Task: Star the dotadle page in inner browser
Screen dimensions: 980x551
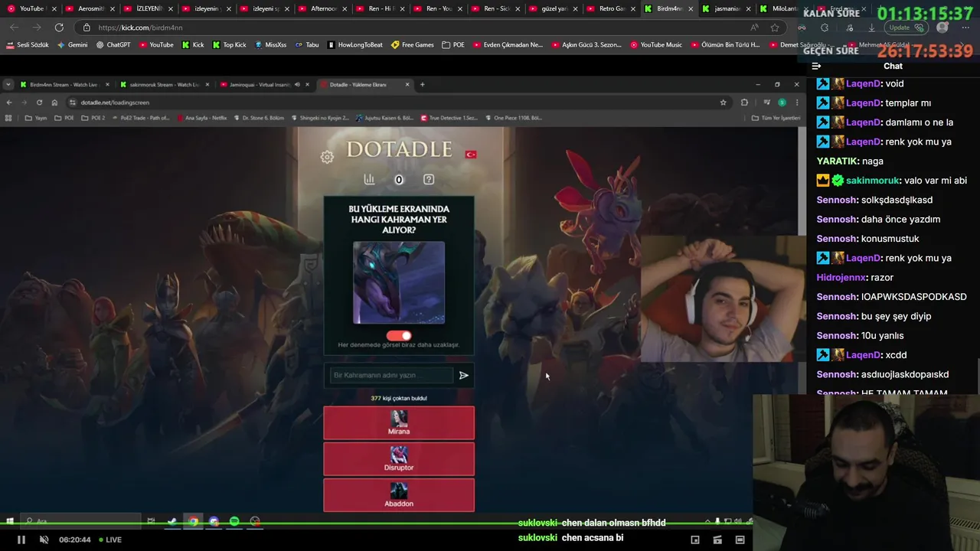Action: [x=723, y=103]
